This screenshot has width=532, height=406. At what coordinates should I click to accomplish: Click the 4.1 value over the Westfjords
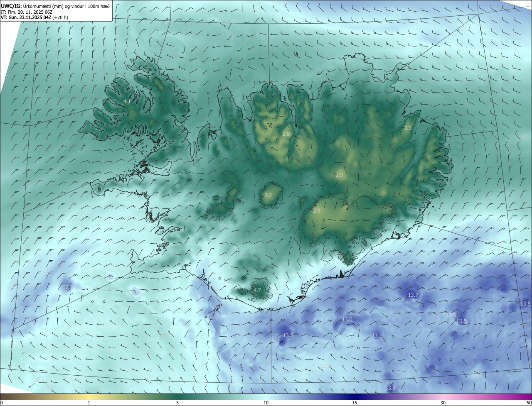127,101
